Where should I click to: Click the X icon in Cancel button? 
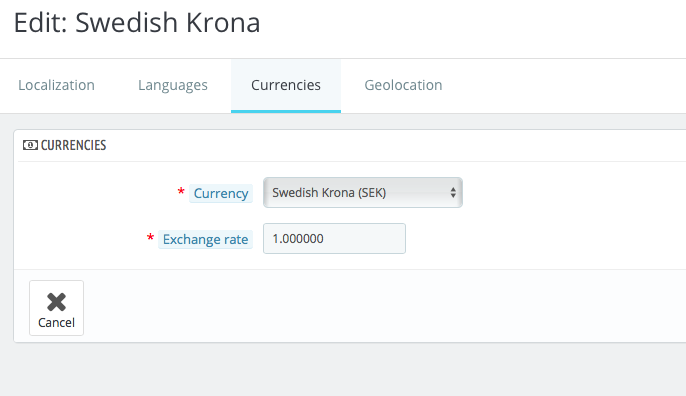tap(56, 302)
